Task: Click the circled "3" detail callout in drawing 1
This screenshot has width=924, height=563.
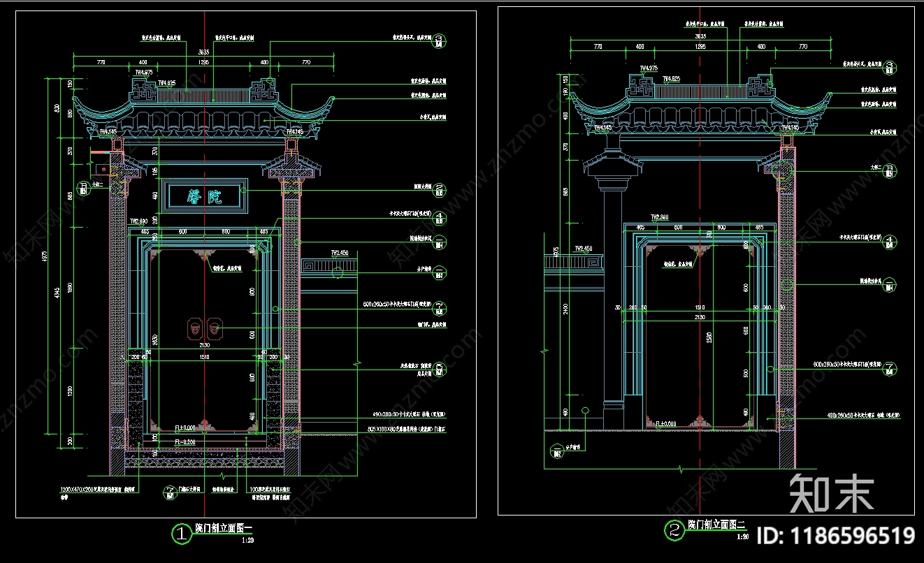Action: 440,41
